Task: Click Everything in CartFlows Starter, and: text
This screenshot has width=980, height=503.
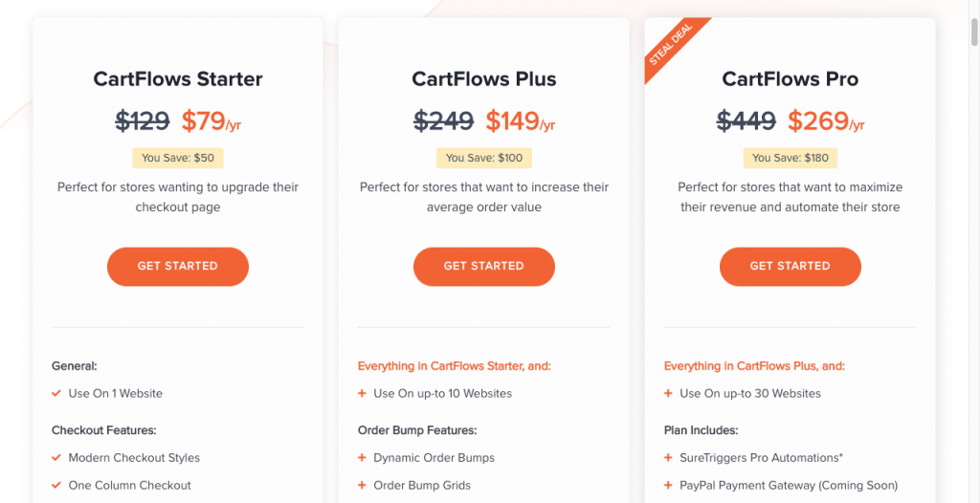Action: [x=455, y=366]
